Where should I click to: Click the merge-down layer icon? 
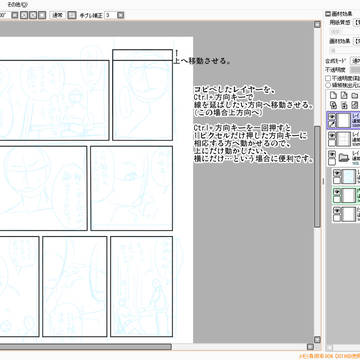click(344, 105)
